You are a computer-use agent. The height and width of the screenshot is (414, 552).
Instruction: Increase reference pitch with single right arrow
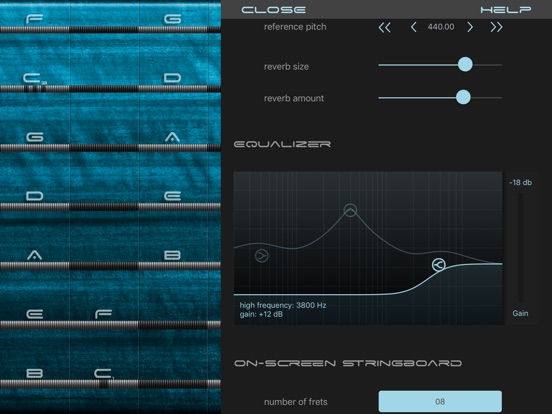470,27
